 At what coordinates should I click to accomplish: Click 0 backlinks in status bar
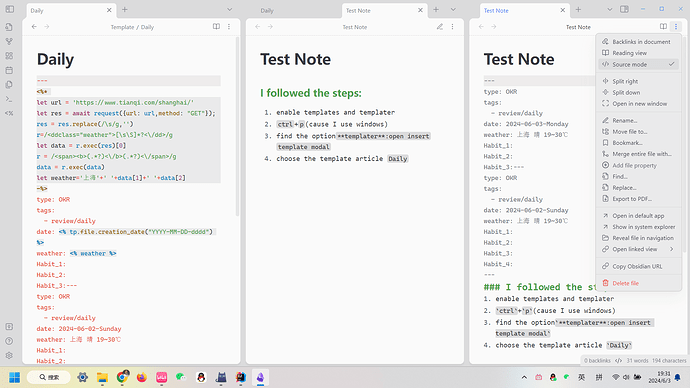click(597, 361)
